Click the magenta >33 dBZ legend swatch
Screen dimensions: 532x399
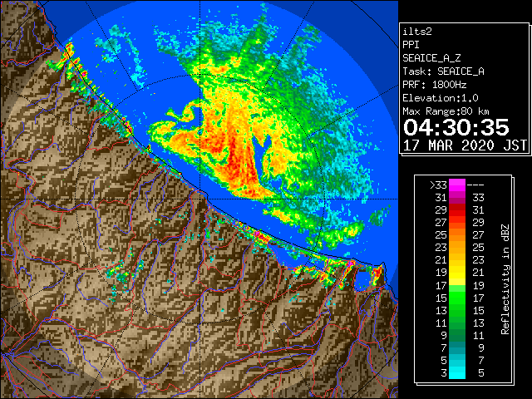click(x=457, y=185)
